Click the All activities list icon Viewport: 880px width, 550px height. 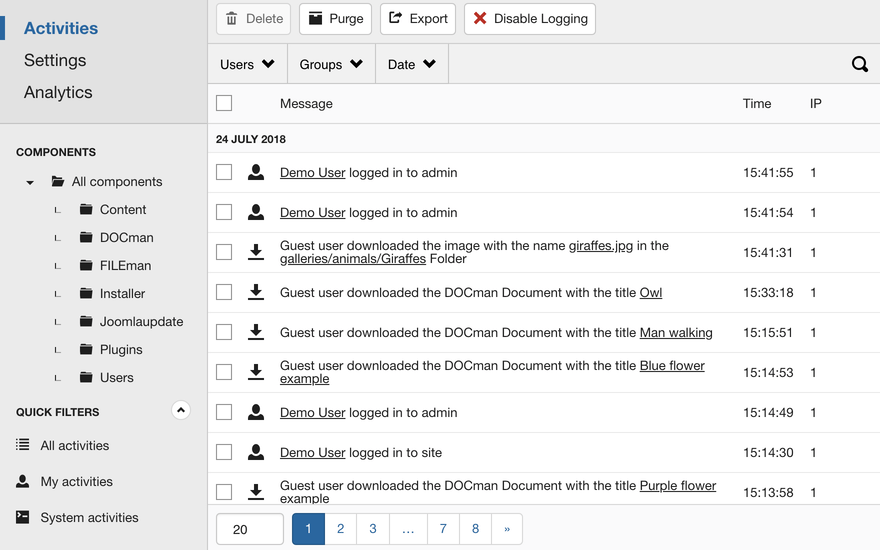tap(23, 445)
